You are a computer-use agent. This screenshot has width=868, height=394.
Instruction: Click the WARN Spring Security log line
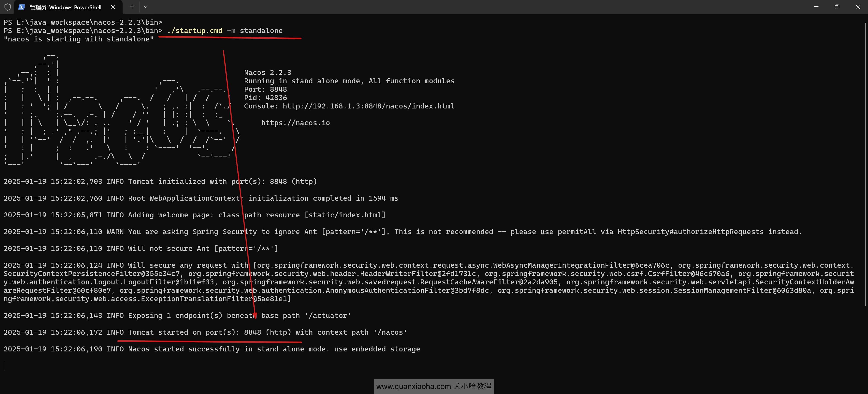click(403, 232)
